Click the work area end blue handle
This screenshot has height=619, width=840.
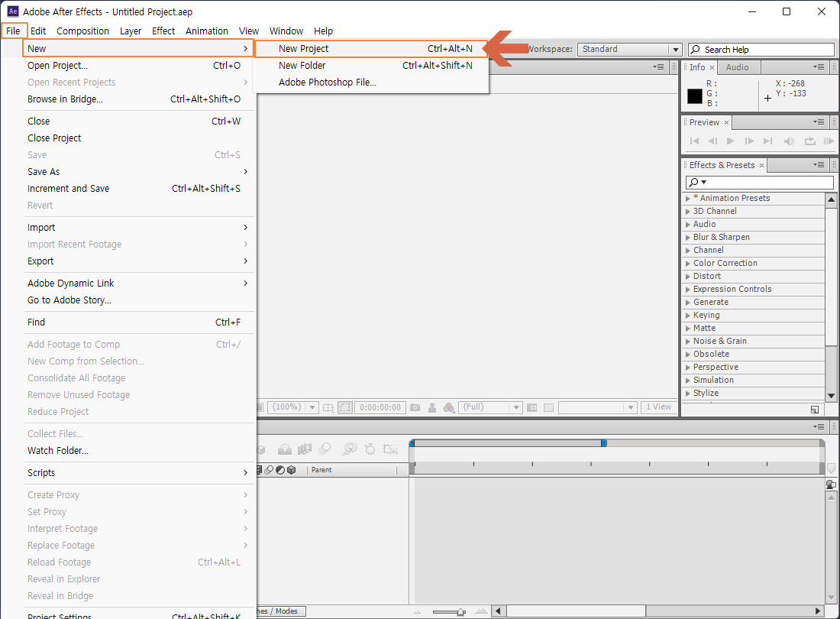click(x=604, y=443)
